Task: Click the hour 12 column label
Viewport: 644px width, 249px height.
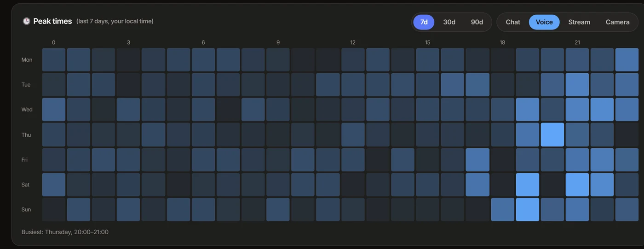Action: pos(353,42)
